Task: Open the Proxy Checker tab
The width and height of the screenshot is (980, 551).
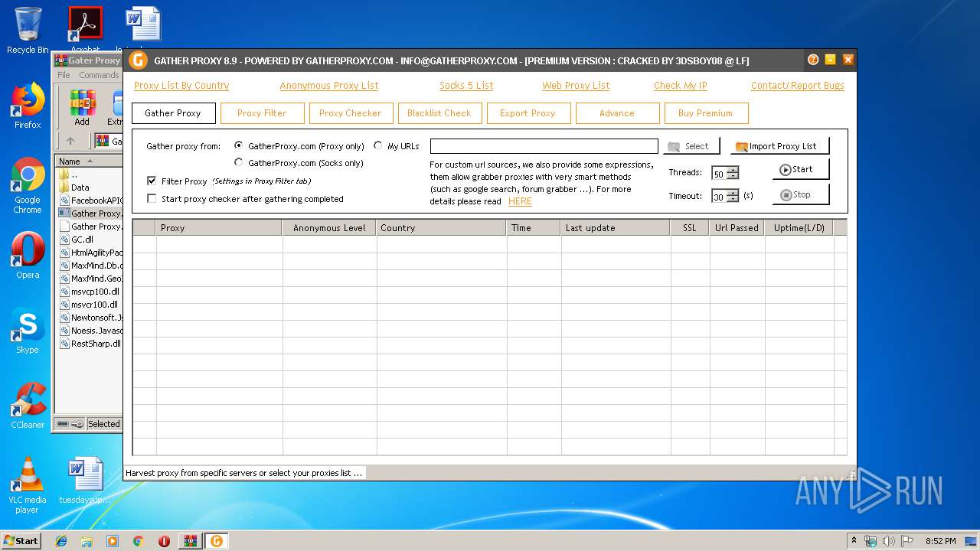Action: (x=351, y=113)
